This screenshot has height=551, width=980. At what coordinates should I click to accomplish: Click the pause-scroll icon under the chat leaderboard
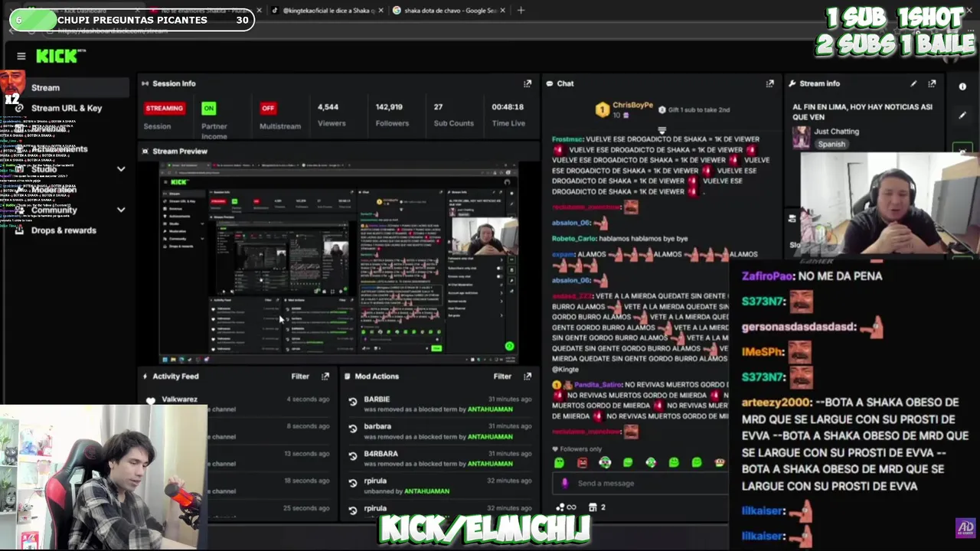(661, 130)
